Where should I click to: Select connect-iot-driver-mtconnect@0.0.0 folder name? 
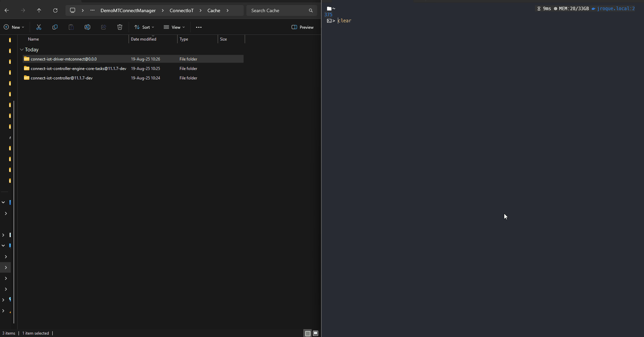pos(64,59)
